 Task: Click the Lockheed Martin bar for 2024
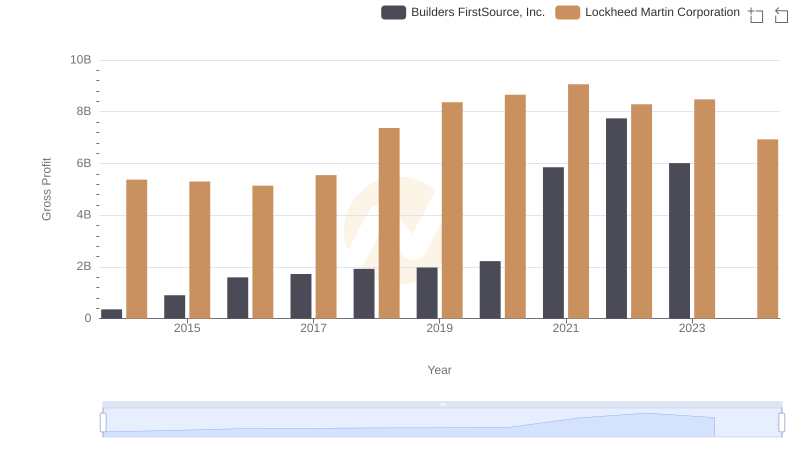pyautogui.click(x=768, y=229)
